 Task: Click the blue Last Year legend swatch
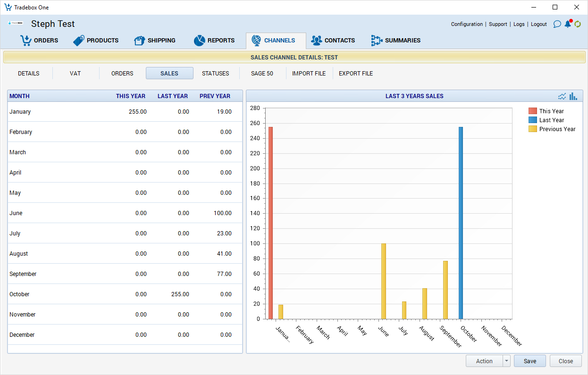[532, 120]
